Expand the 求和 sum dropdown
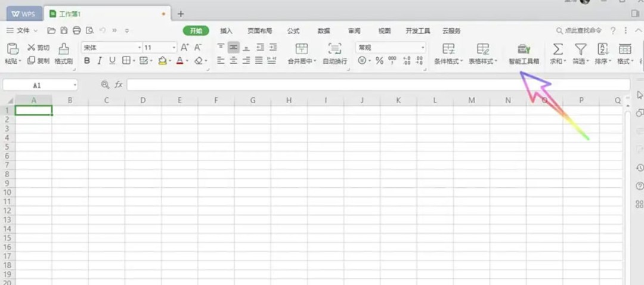The width and height of the screenshot is (644, 285). (565, 61)
